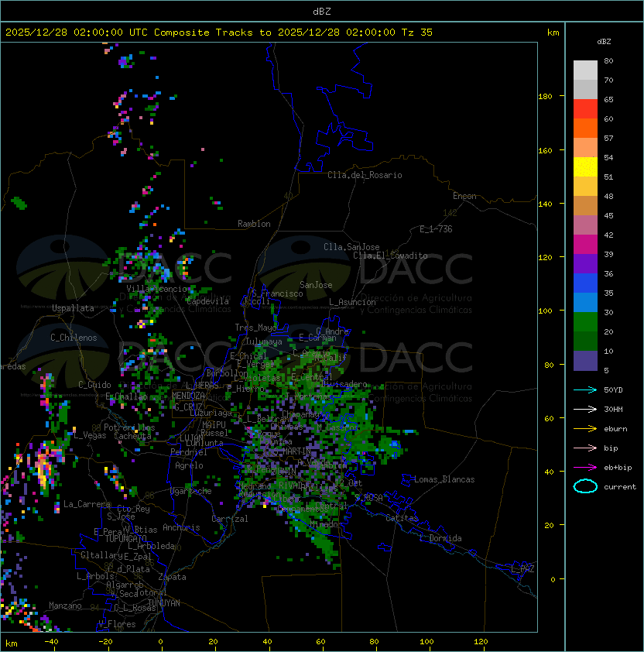
Task: Click the E_1-736 label on map
Action: point(436,229)
